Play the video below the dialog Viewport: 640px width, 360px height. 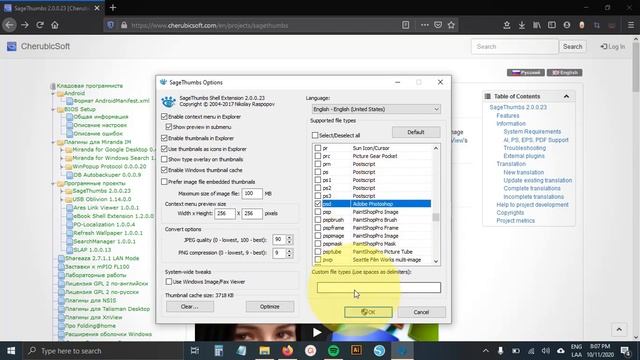click(x=317, y=333)
